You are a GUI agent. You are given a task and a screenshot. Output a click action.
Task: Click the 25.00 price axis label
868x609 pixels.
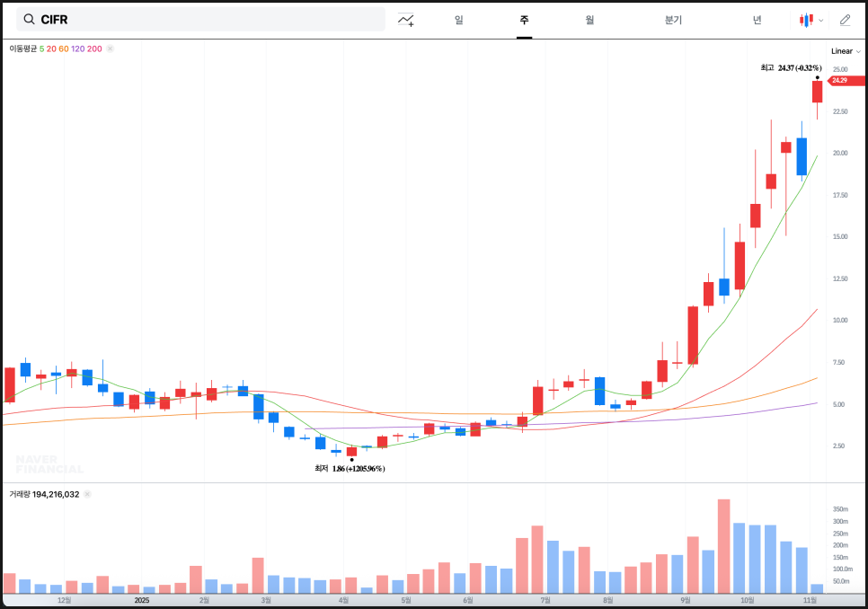coord(840,69)
